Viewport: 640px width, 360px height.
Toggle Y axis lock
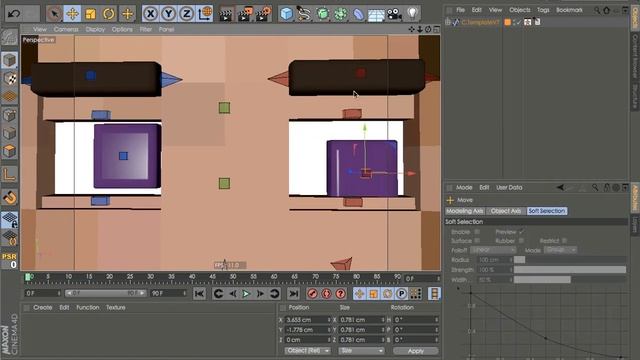169,14
